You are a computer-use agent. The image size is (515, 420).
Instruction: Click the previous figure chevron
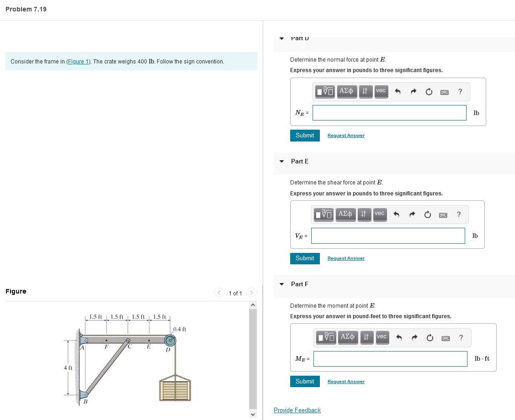[x=219, y=293]
